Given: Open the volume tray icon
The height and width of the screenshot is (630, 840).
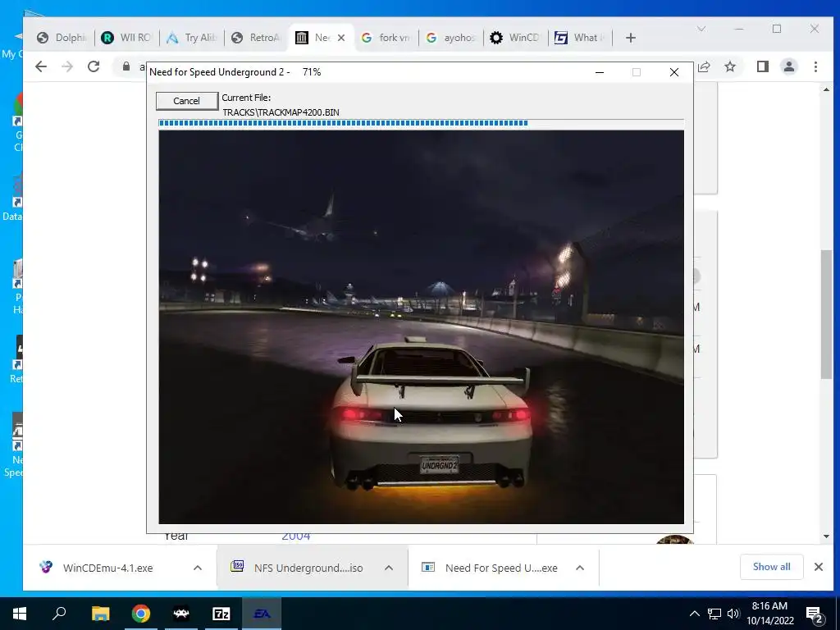Looking at the screenshot, I should (733, 614).
